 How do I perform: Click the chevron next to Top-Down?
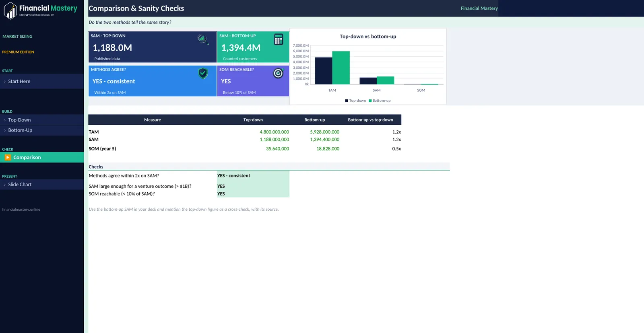[x=5, y=120]
